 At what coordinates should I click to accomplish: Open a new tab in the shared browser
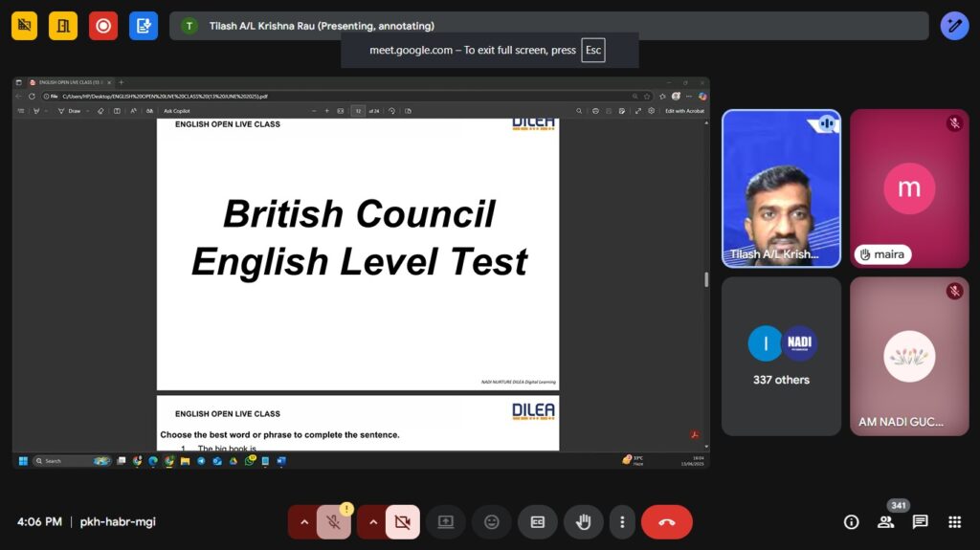[x=122, y=82]
